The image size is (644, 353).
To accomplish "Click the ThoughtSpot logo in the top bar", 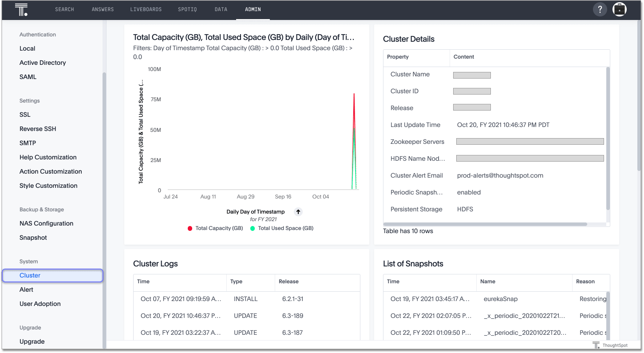I will [21, 9].
